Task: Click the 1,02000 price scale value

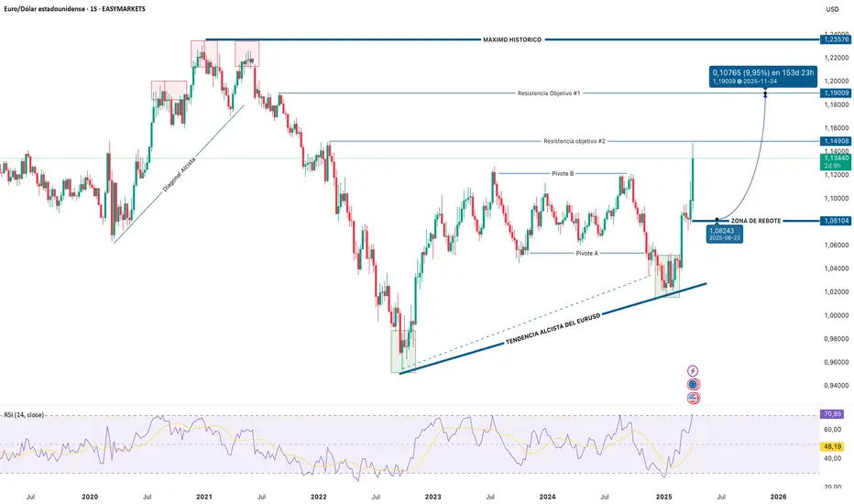Action: tap(837, 292)
